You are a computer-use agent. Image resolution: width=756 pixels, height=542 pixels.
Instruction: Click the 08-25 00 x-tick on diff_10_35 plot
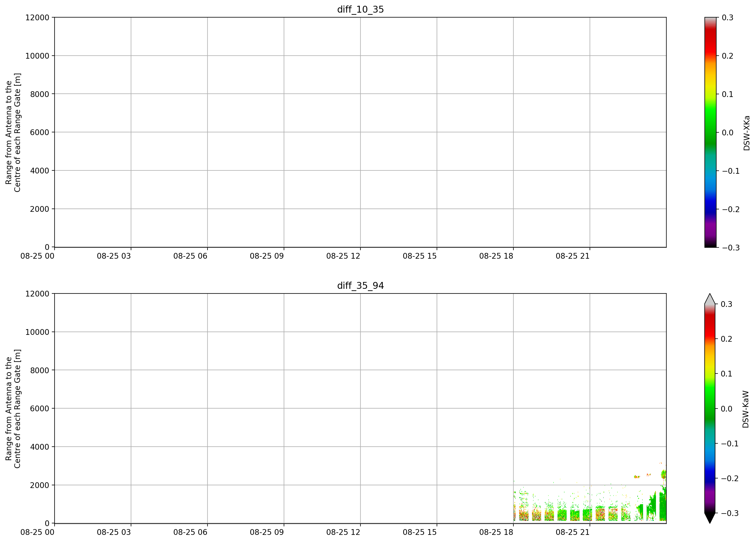click(37, 256)
